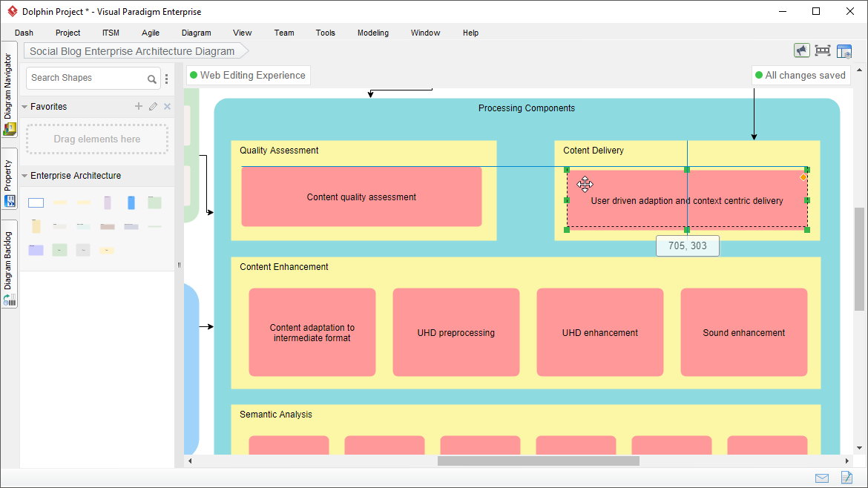Maximize the Visual Paradigm window
This screenshot has width=868, height=488.
[816, 12]
